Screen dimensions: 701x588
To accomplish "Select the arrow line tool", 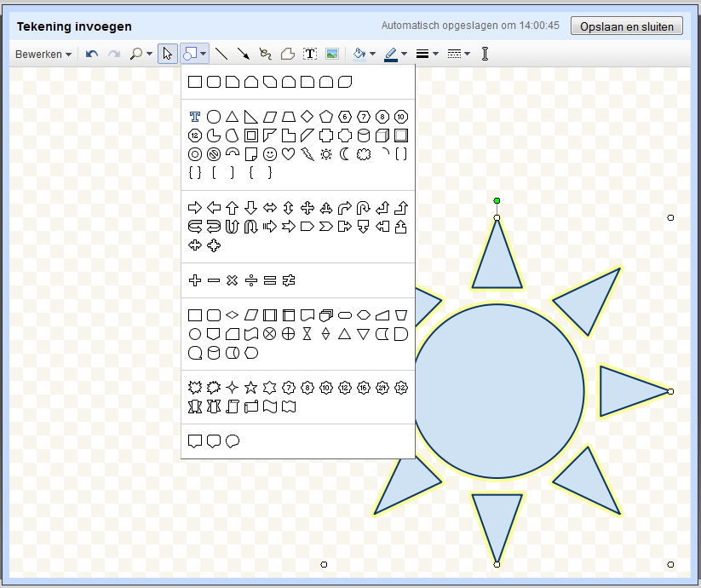I will pyautogui.click(x=244, y=54).
